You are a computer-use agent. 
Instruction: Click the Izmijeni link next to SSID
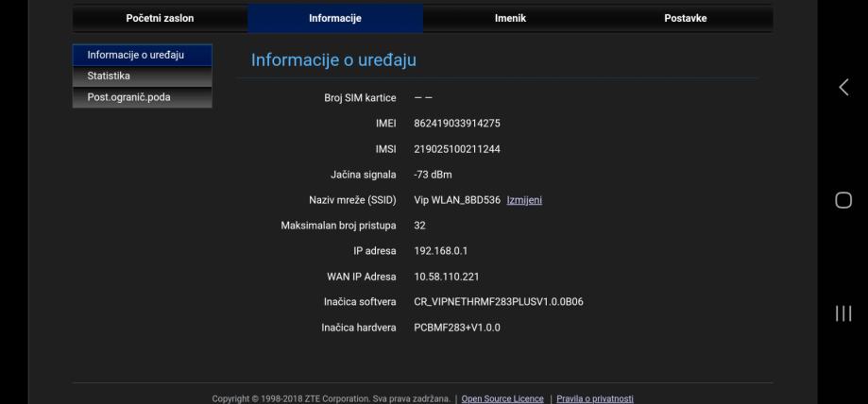pos(524,200)
